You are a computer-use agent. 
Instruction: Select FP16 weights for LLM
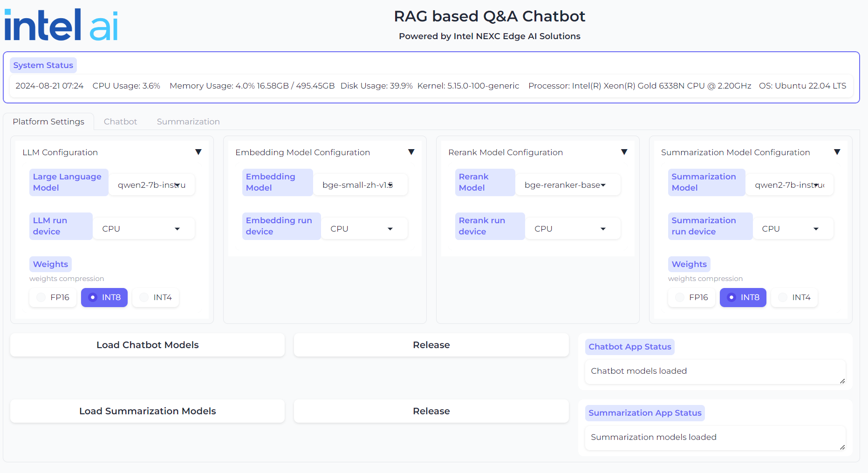click(53, 297)
